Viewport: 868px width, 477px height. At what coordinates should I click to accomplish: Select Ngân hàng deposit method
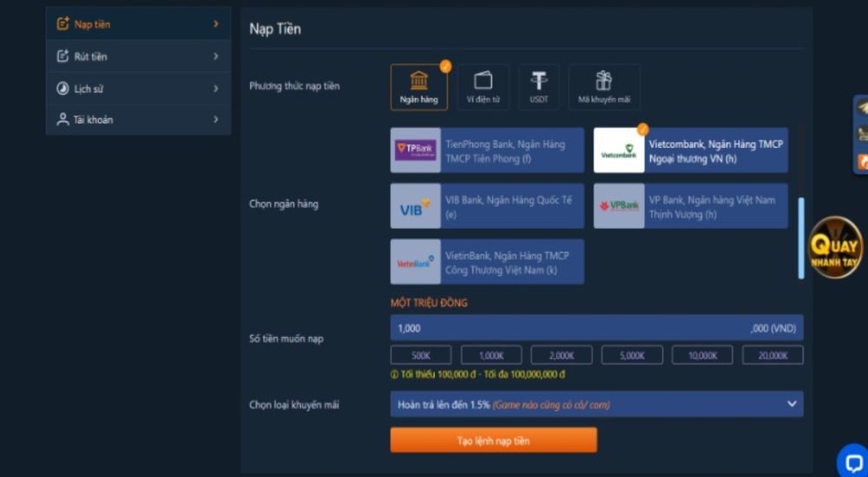pos(418,87)
